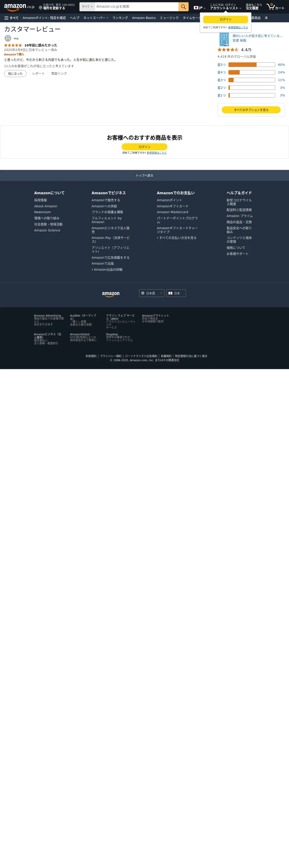Open ヘルプ in navigation bar

pos(75,18)
